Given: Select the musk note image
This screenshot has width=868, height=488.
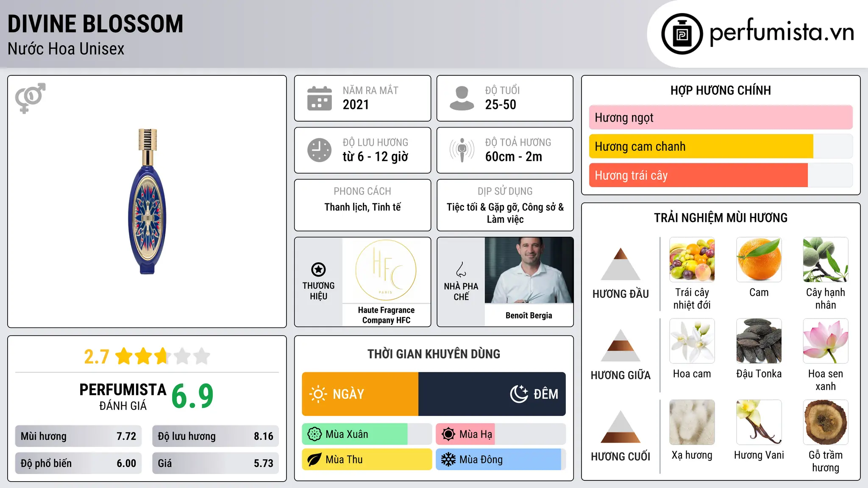Looking at the screenshot, I should click(x=692, y=422).
